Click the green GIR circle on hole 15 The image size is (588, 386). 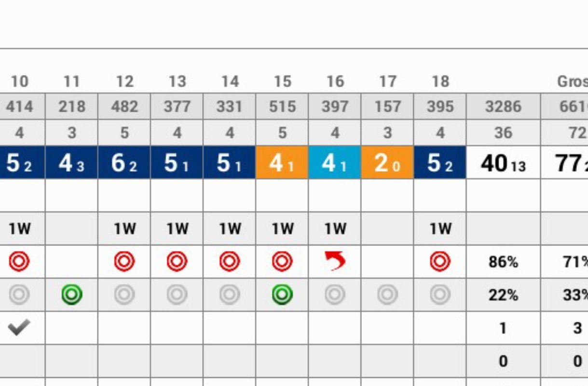click(282, 294)
